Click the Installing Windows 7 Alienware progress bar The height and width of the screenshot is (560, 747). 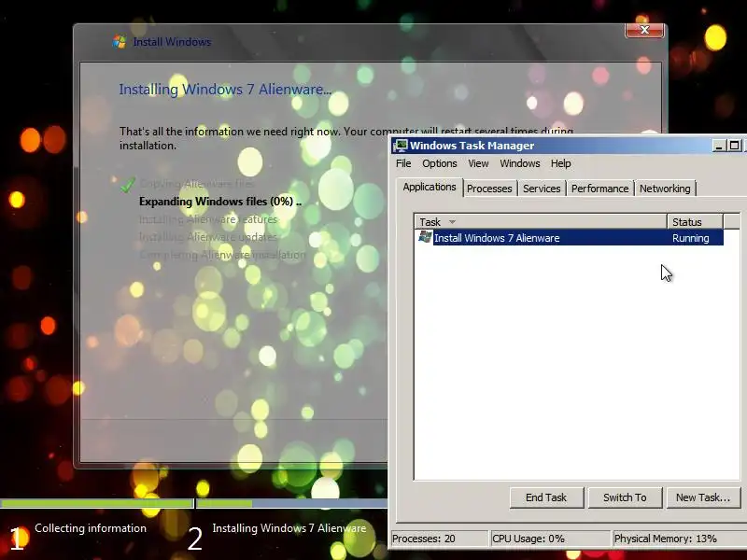(292, 503)
